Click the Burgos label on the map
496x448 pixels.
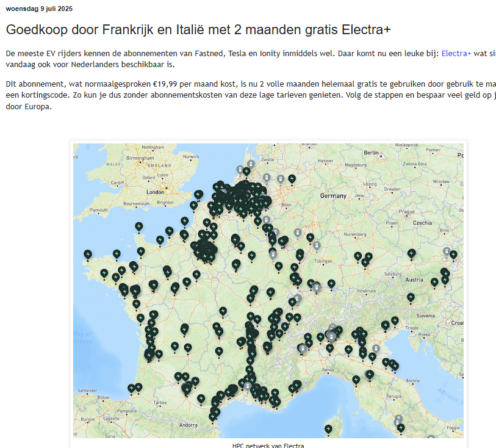click(x=88, y=419)
